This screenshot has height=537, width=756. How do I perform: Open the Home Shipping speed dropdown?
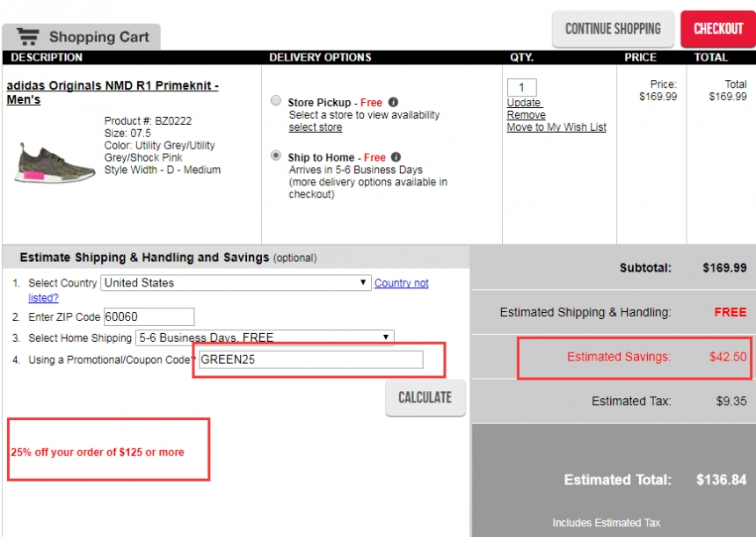pyautogui.click(x=265, y=337)
